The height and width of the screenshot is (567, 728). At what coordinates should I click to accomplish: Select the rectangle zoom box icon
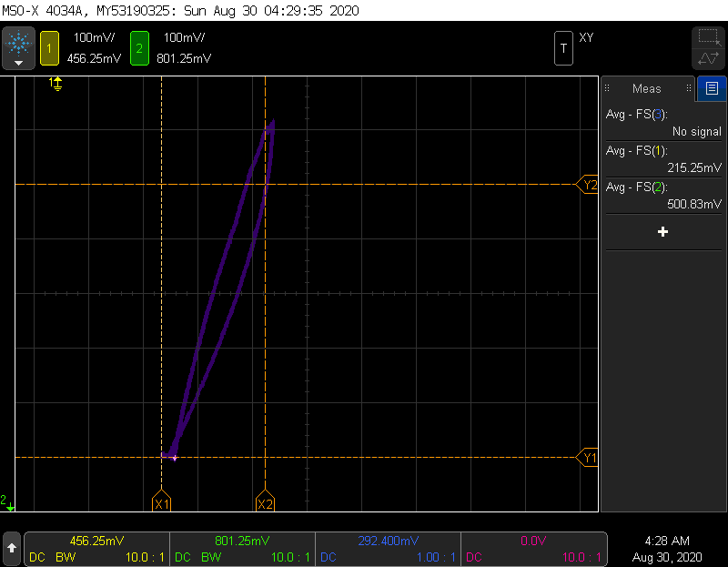[x=708, y=37]
